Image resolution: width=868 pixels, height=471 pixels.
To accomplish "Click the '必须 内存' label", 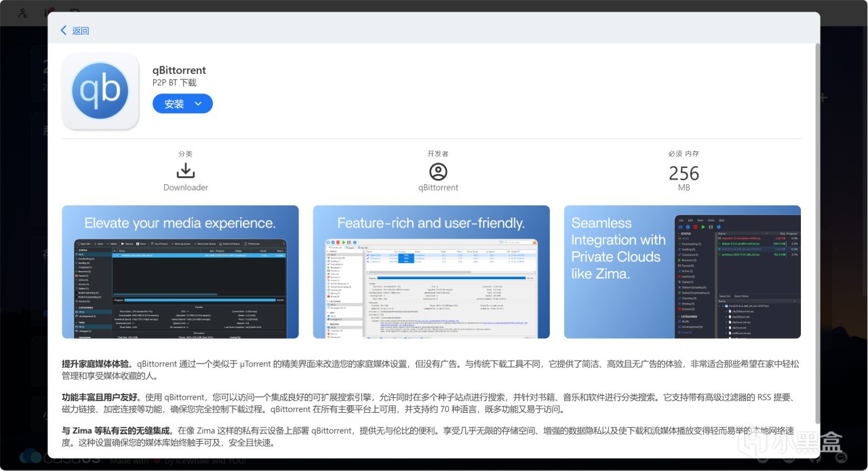I will pos(684,154).
